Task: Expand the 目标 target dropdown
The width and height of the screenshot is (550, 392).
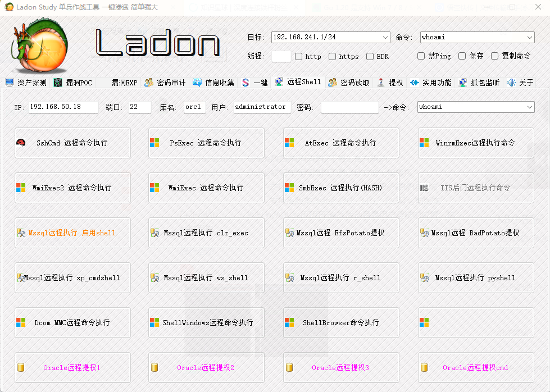Action: 385,37
